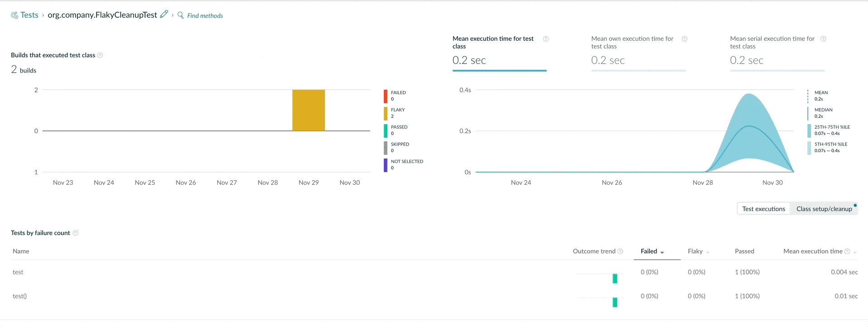Open help icon for Builds that executed test class
868x327 pixels.
tap(100, 55)
